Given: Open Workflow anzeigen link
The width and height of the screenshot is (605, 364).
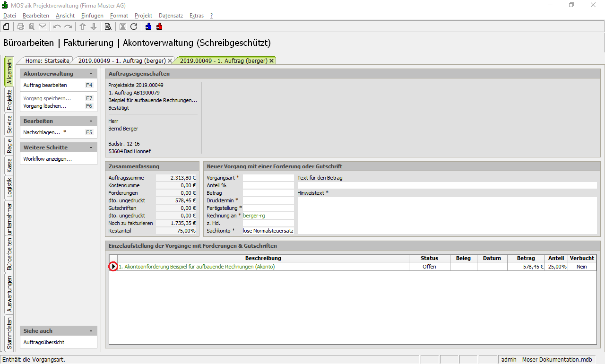Looking at the screenshot, I should tap(48, 159).
